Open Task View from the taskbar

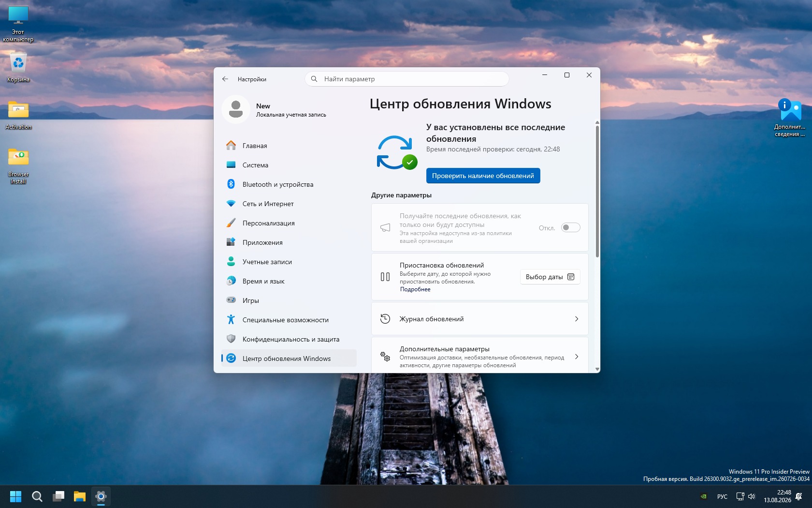pyautogui.click(x=58, y=496)
